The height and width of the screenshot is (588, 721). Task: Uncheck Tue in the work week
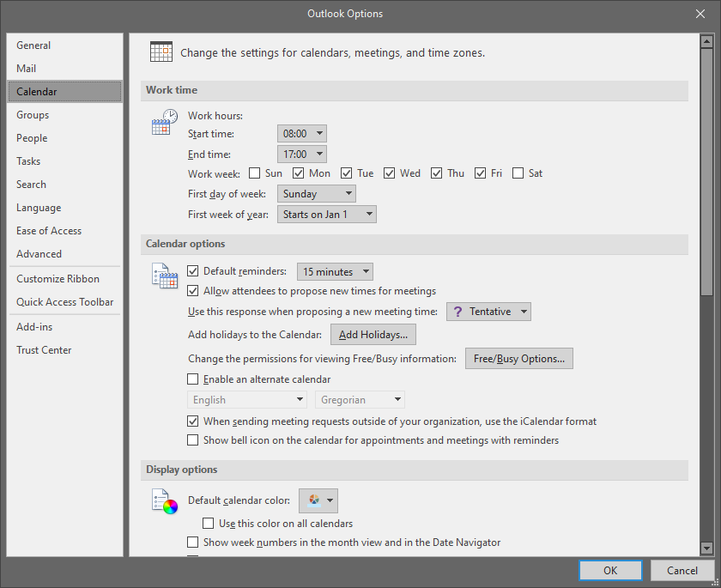346,173
